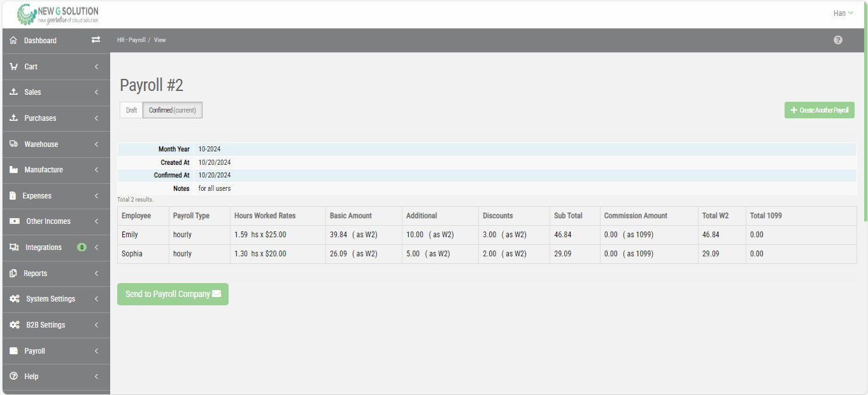Open the Han user dropdown

coord(843,13)
